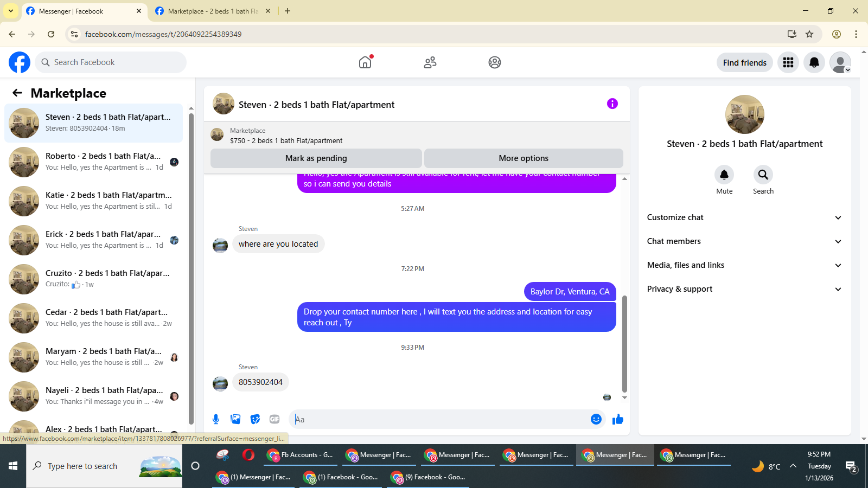Click the conversation list scrollbar

click(x=191, y=268)
